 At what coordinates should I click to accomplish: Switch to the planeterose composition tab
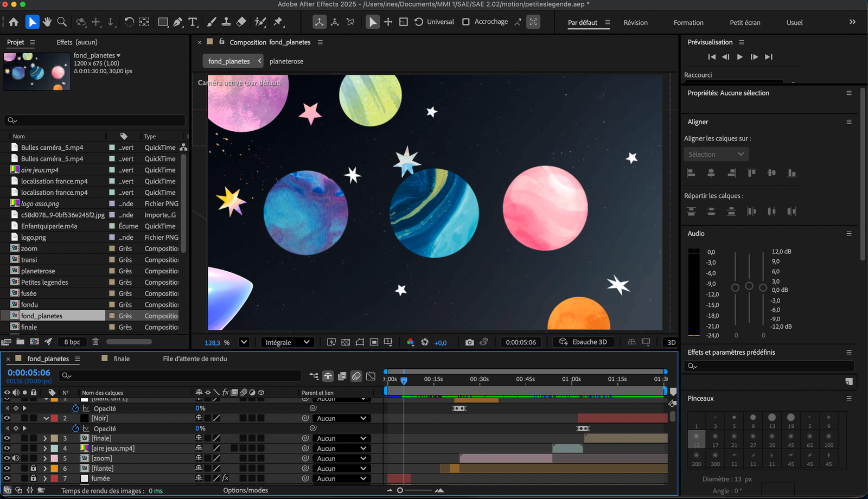click(286, 61)
